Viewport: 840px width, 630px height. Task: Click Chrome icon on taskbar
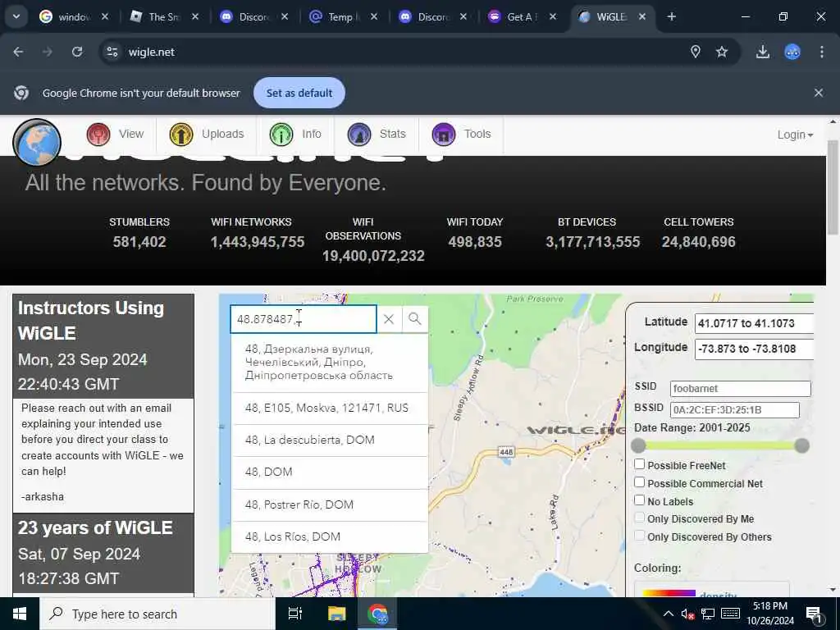pos(377,614)
